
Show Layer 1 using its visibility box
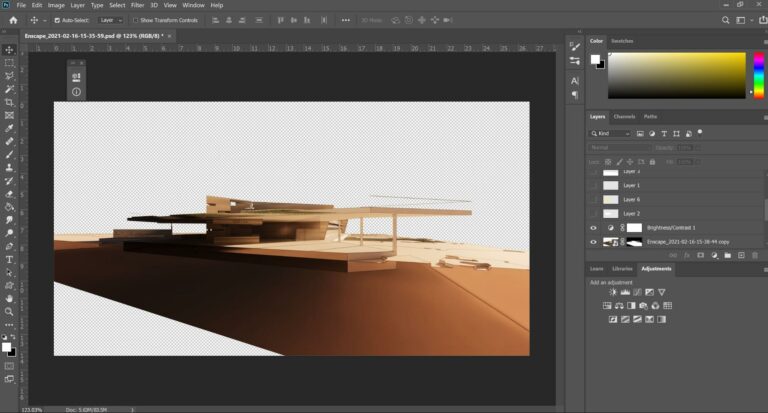[593, 186]
